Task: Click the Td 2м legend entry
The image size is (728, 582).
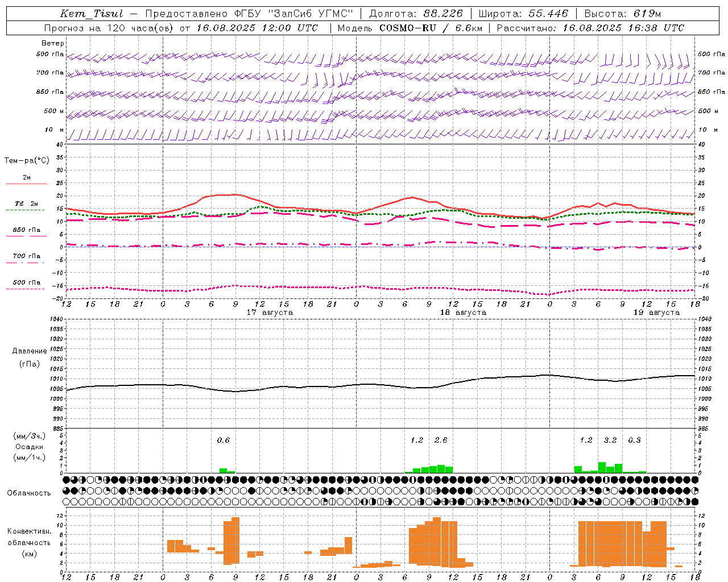Action: pos(27,203)
